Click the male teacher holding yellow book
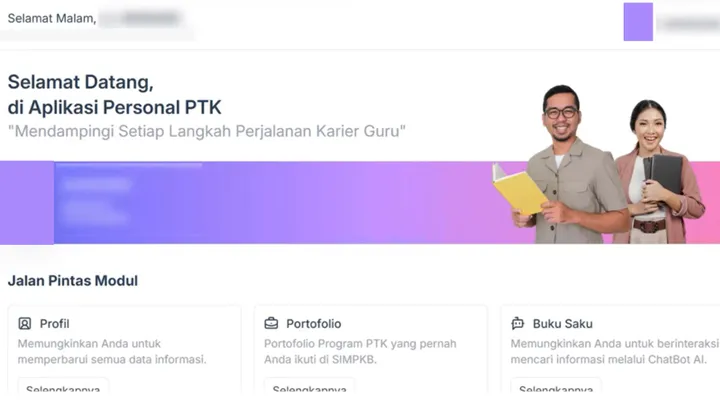This screenshot has width=720, height=411. [x=569, y=165]
